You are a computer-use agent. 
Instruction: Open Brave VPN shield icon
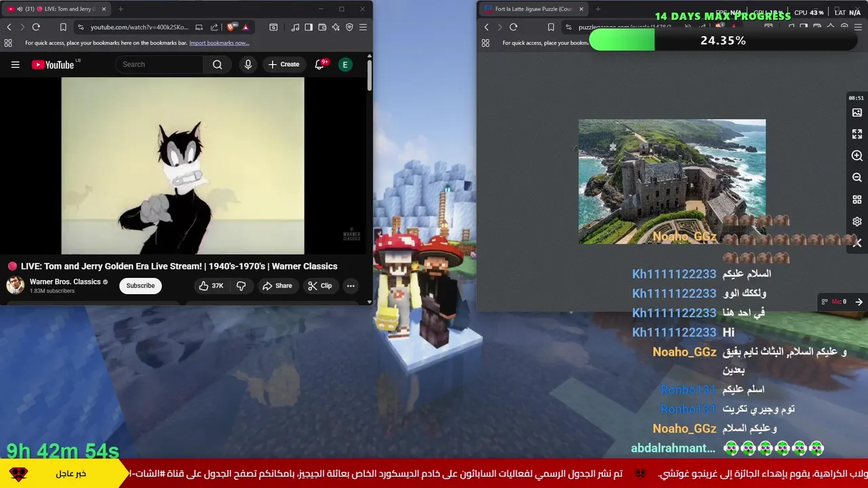[x=349, y=27]
